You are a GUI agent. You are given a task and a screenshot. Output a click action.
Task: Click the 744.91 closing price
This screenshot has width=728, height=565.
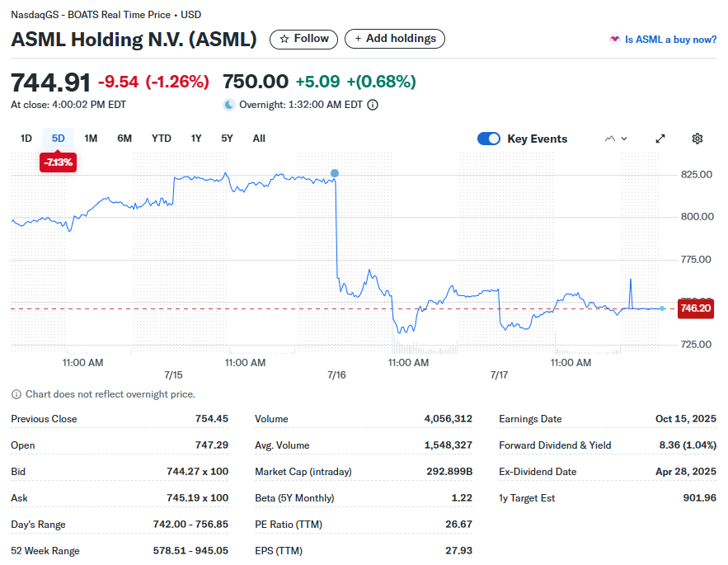(50, 82)
